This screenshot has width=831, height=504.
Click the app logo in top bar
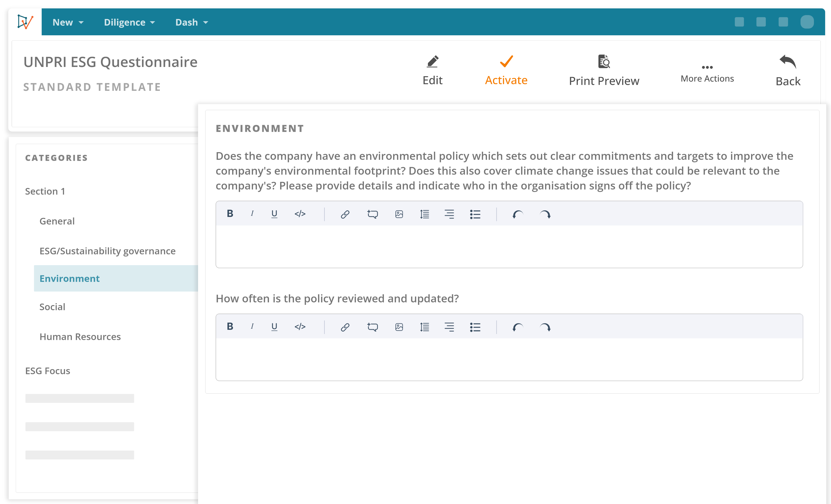click(x=25, y=22)
